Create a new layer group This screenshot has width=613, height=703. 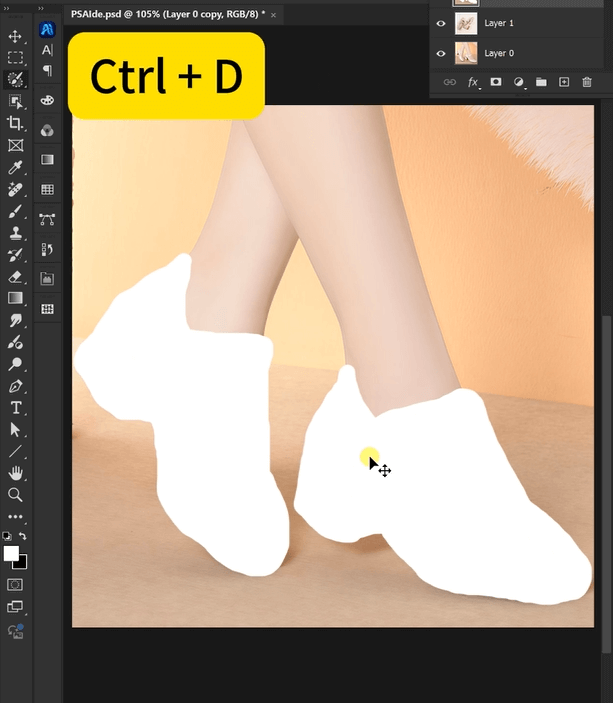541,82
